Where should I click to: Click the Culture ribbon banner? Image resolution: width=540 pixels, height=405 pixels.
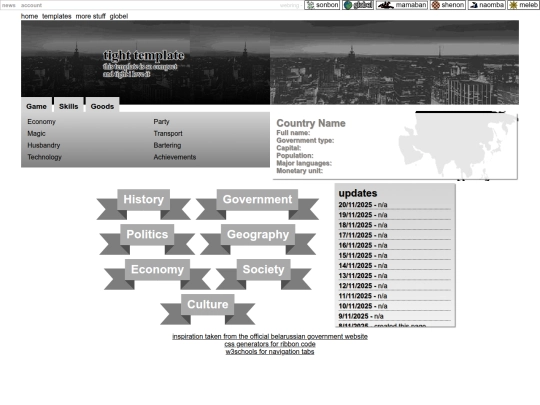(208, 305)
